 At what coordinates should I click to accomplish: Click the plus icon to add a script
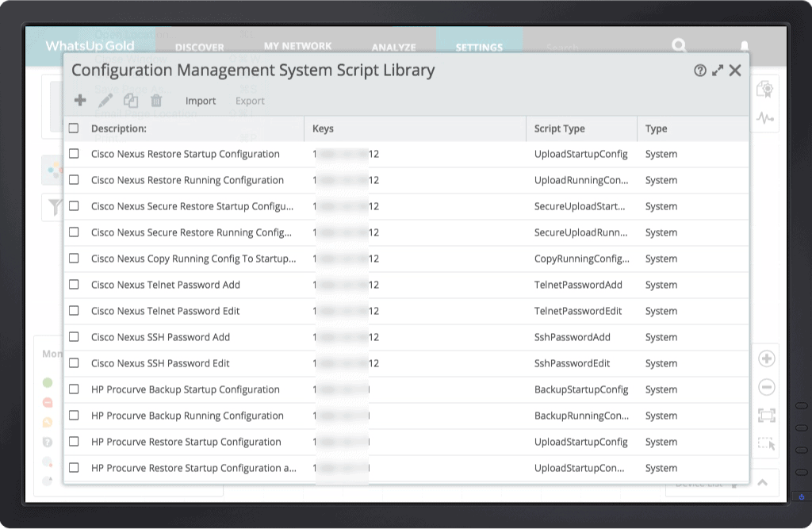(x=80, y=101)
